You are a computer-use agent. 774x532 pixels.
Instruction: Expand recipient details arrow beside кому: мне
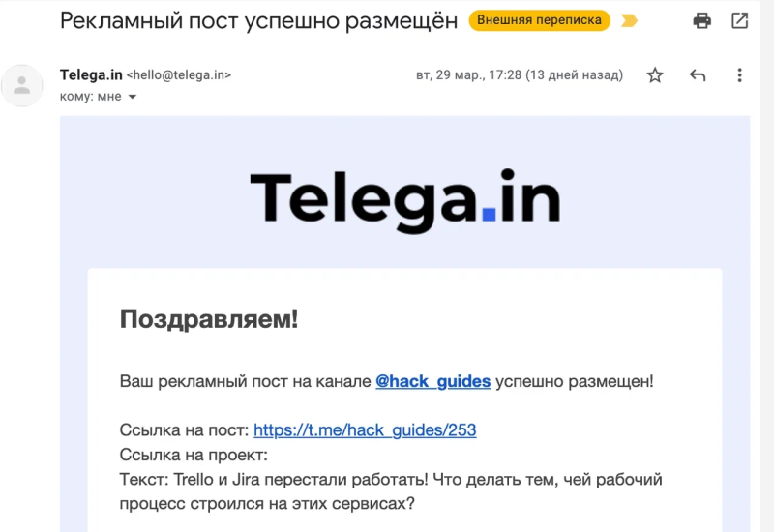coord(133,97)
